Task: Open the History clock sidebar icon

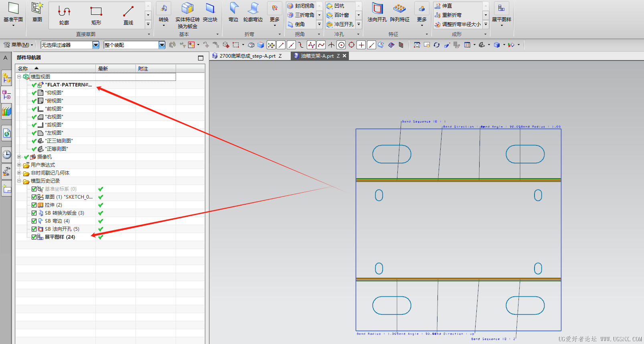Action: coord(6,154)
